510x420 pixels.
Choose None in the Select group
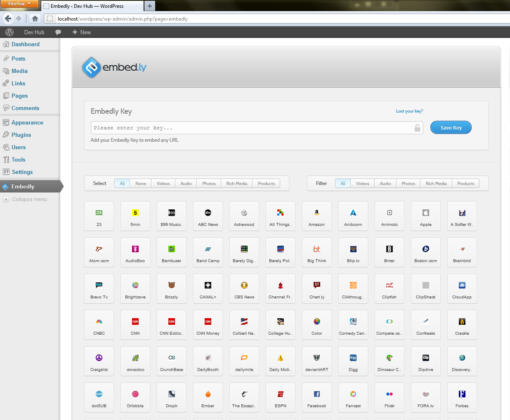point(141,183)
